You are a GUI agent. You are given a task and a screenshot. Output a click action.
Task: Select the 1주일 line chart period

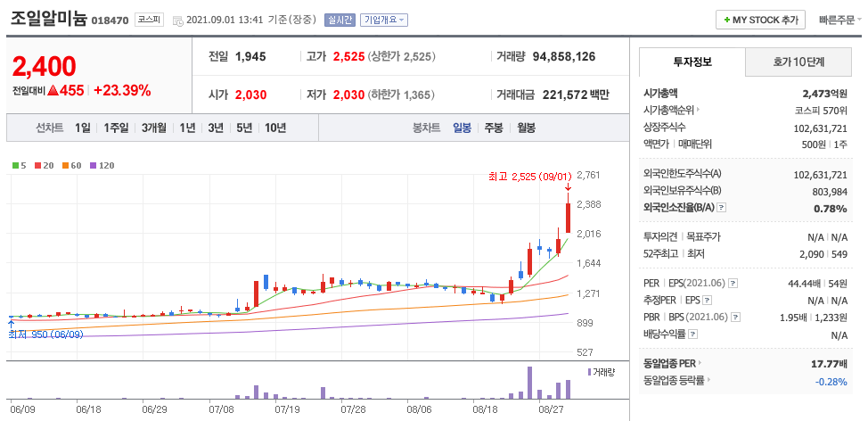[x=116, y=128]
